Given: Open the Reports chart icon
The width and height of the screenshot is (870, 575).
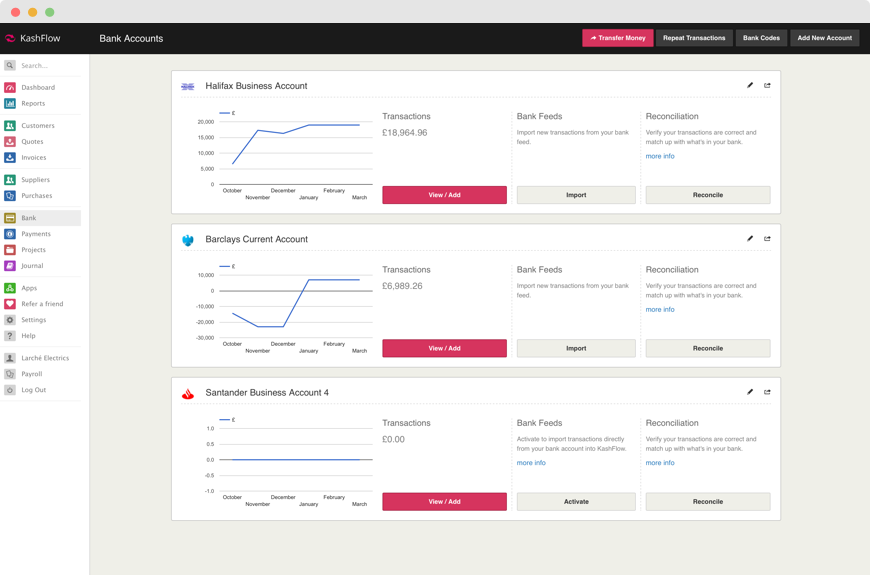Looking at the screenshot, I should pos(10,104).
